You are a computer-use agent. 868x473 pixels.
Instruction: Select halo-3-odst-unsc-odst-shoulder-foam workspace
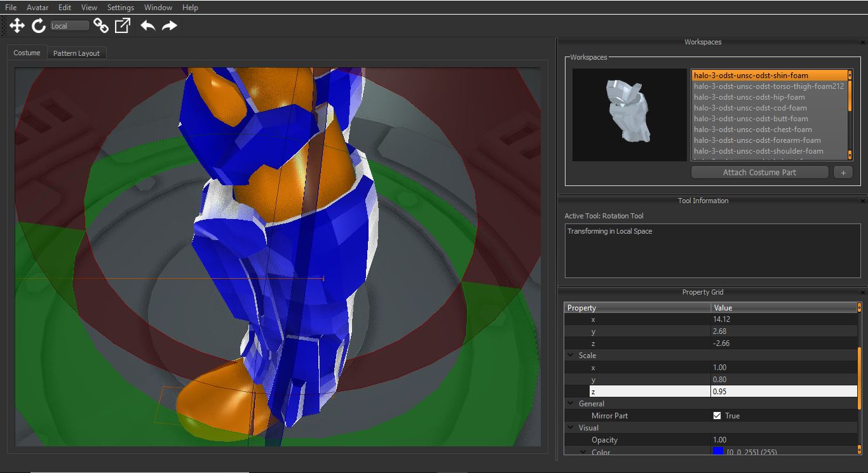point(770,150)
